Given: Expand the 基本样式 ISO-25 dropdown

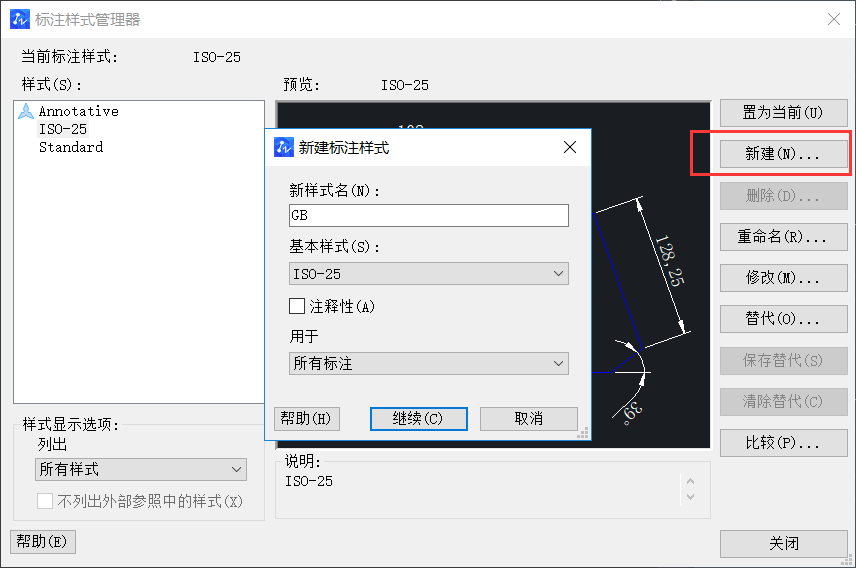Looking at the screenshot, I should tap(428, 273).
